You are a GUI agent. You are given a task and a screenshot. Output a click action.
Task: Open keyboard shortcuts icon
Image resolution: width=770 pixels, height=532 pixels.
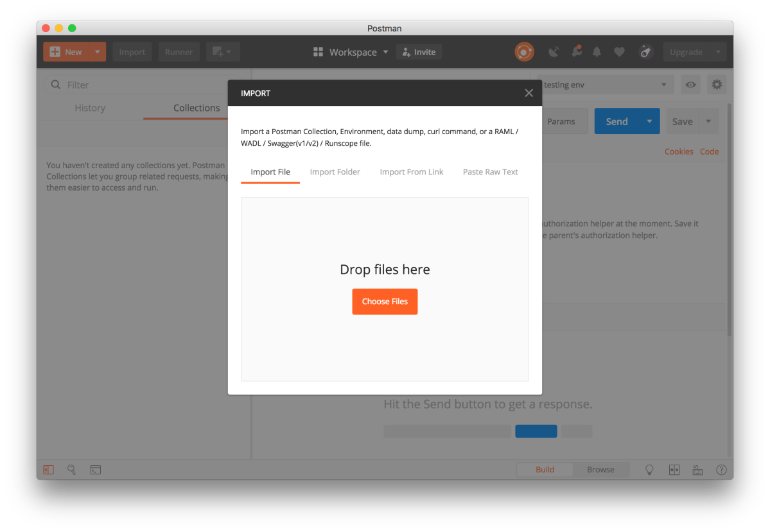pyautogui.click(x=697, y=470)
